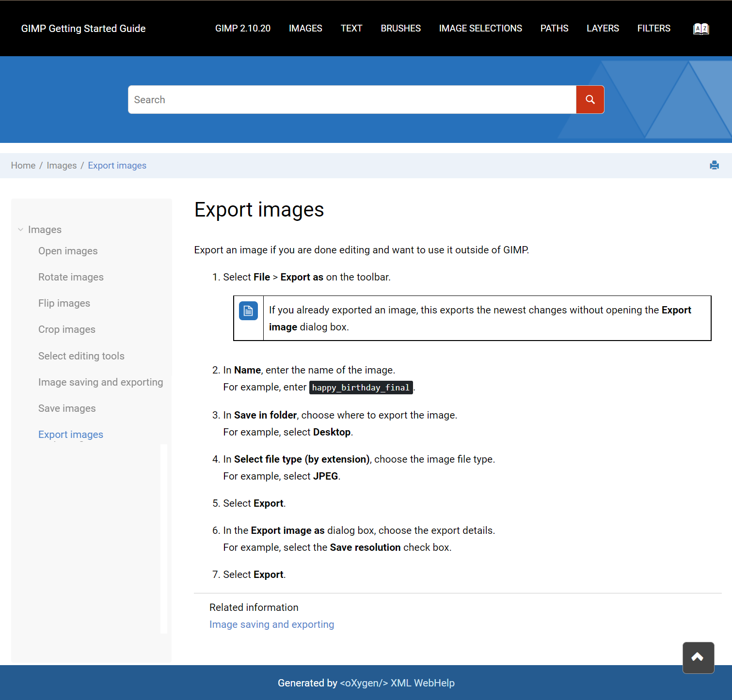
Task: Click the note icon in the tip box
Action: click(248, 311)
